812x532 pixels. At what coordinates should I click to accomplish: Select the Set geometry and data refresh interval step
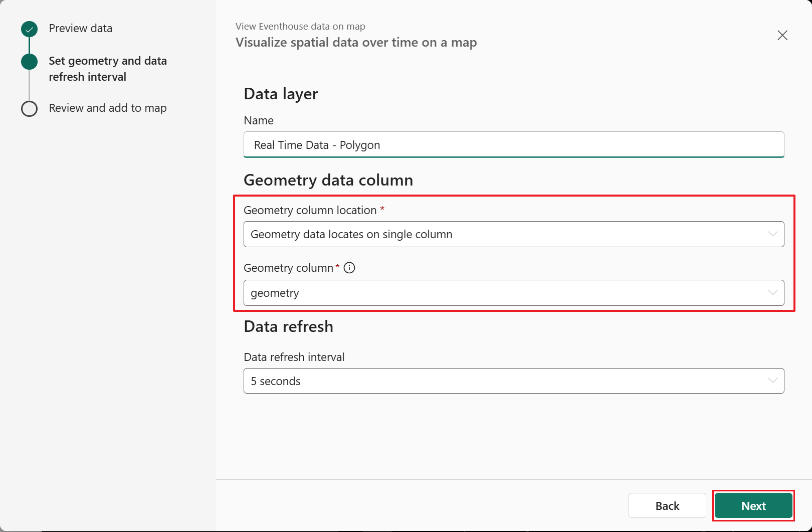pyautogui.click(x=108, y=69)
